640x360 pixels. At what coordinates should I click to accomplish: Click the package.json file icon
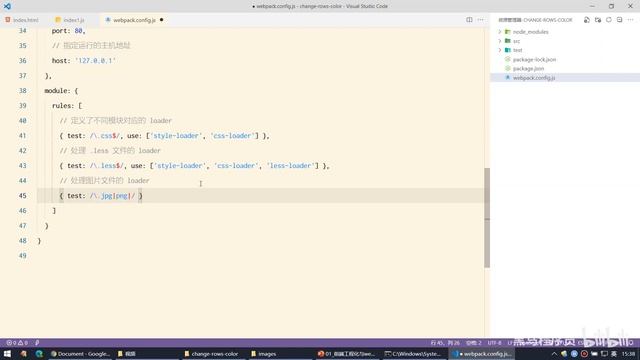[x=508, y=68]
